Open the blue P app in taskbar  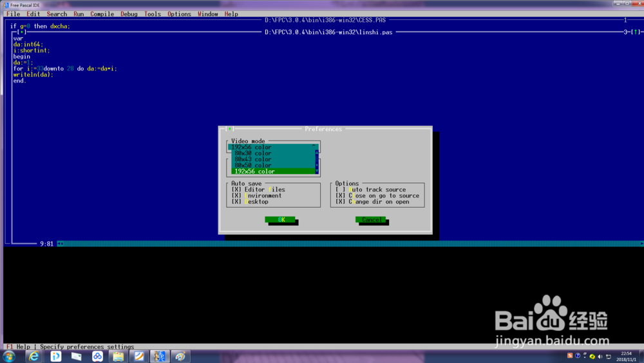(55, 356)
